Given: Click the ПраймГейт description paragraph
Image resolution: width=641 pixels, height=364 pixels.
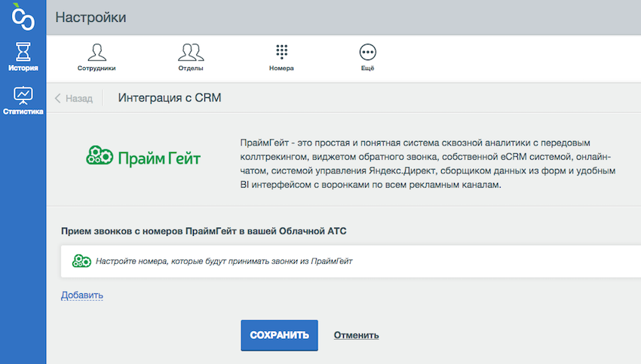Looking at the screenshot, I should (428, 164).
